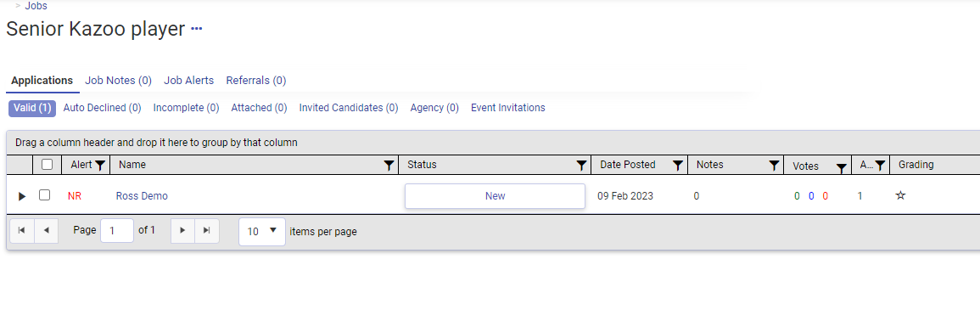
Task: Click the page number input field
Action: 117,230
